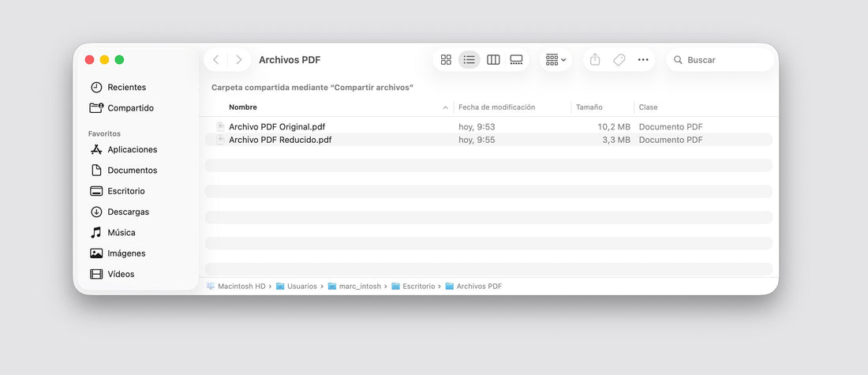Viewport: 868px width, 375px height.
Task: Click the search magnifier icon
Action: [678, 60]
